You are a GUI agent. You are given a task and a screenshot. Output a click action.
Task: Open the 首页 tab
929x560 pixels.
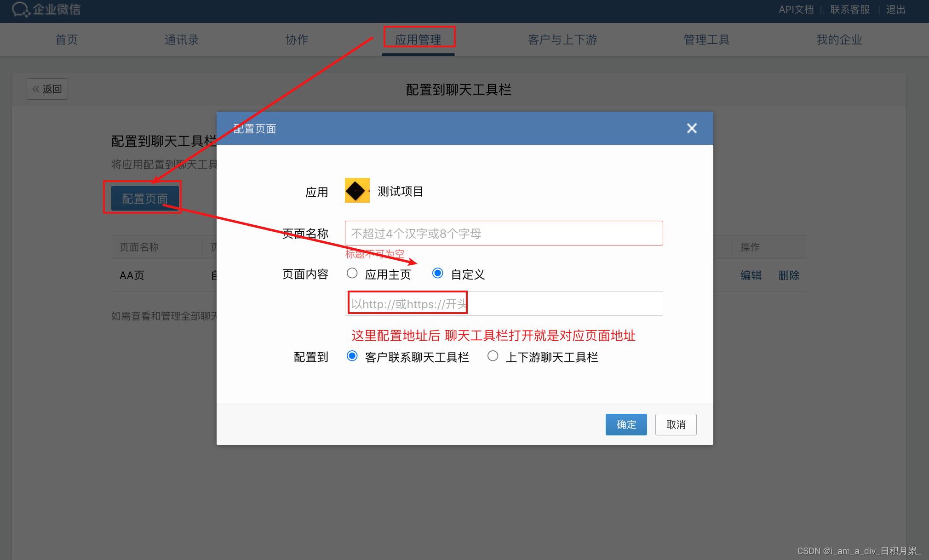[66, 40]
